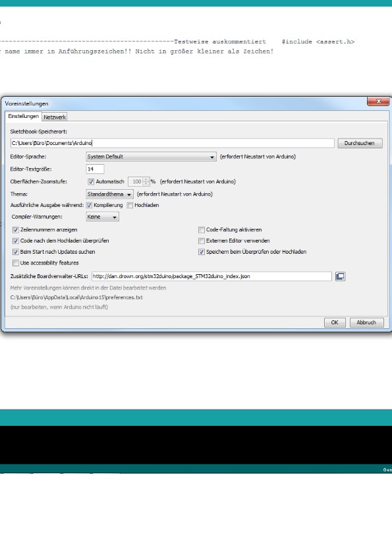The height and width of the screenshot is (555, 392).
Task: Click the '#include <assert.h>' editor text
Action: point(318,42)
